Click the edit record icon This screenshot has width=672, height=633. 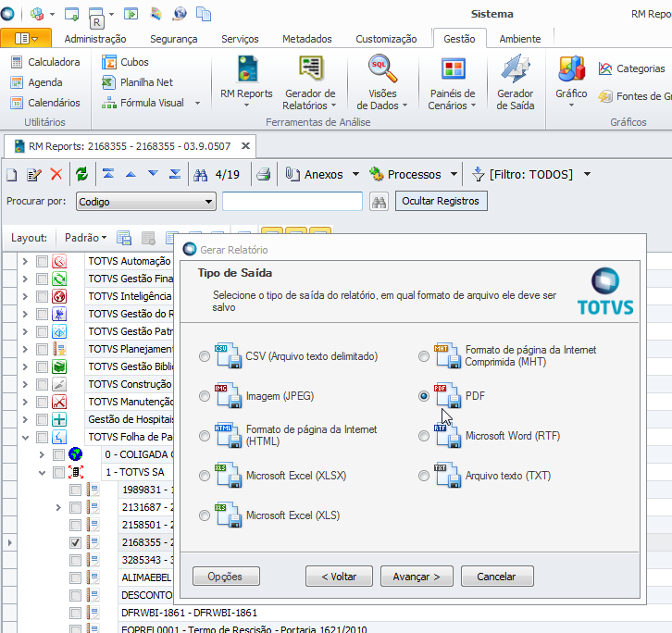[34, 174]
